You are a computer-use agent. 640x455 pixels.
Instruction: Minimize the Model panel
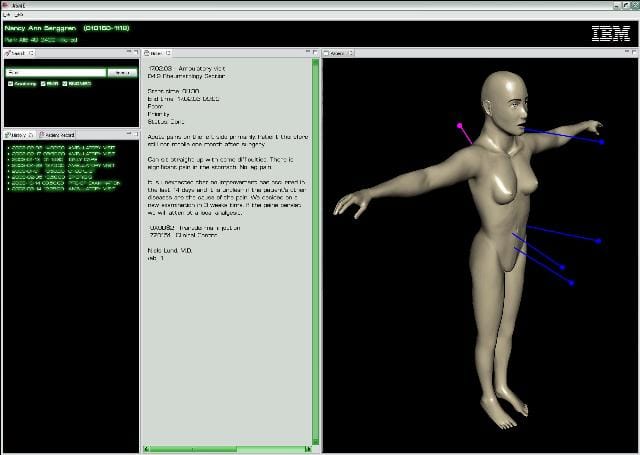pos(627,52)
